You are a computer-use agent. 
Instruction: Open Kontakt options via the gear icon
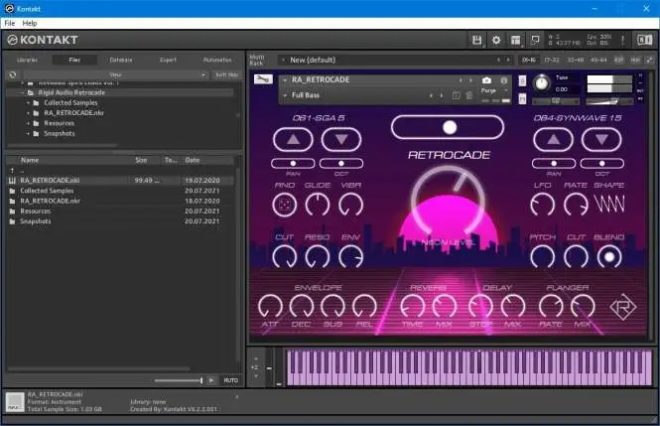[496, 40]
